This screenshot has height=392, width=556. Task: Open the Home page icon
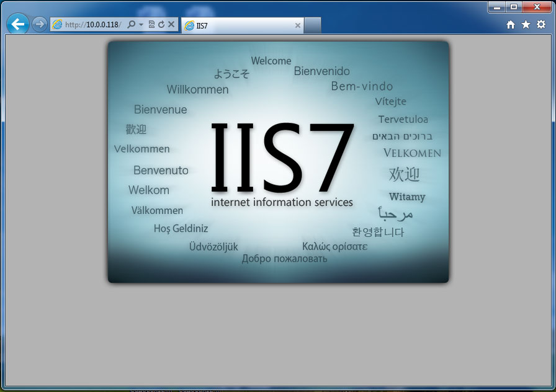click(x=511, y=24)
